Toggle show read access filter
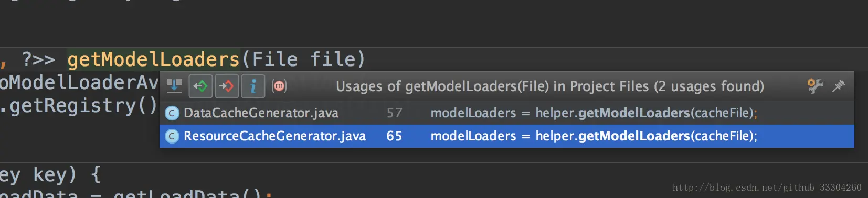This screenshot has width=868, height=198. [x=200, y=86]
